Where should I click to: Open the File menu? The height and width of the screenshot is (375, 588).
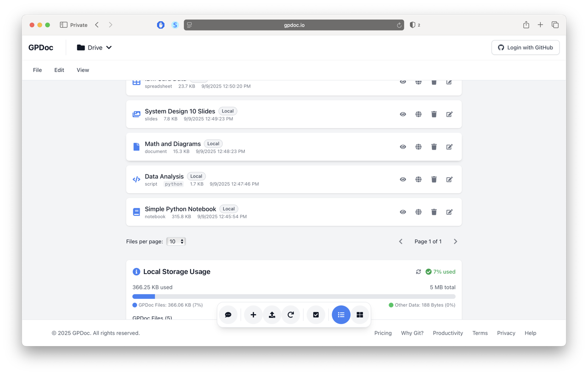tap(37, 70)
